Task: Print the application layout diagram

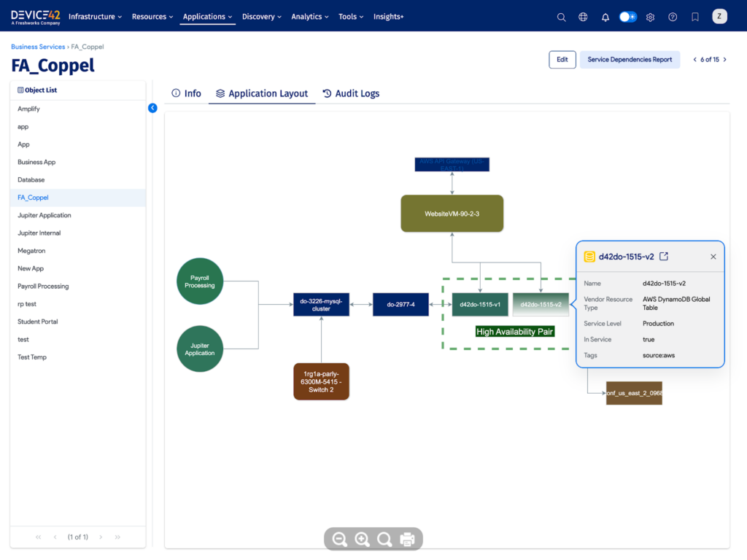Action: pos(407,540)
